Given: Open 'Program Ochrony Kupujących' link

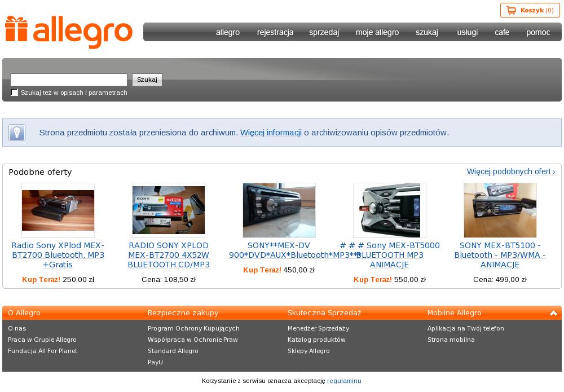Looking at the screenshot, I should (x=193, y=328).
